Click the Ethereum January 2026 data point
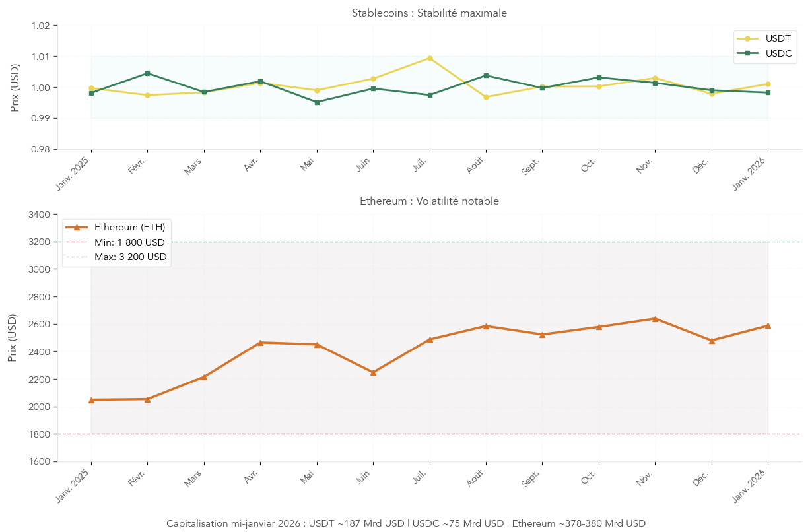The height and width of the screenshot is (532, 812). (x=768, y=325)
